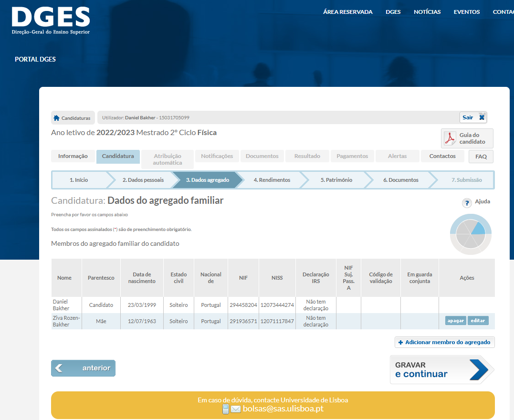Click NISS value 12071117847
The image size is (514, 420).
(277, 321)
